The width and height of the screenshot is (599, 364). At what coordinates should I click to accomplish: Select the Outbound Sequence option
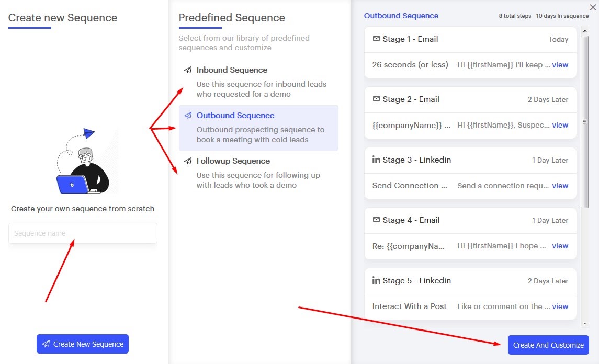[258, 128]
